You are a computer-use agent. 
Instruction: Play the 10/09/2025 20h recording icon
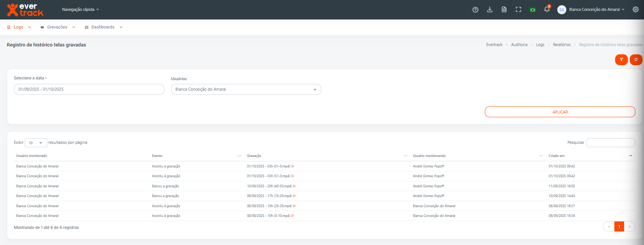point(295,186)
